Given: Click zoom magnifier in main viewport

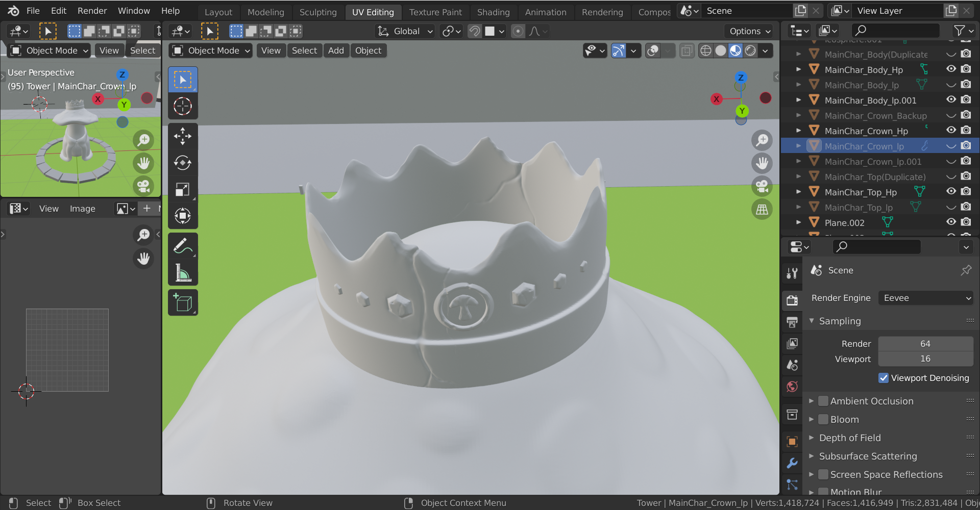Looking at the screenshot, I should (x=762, y=140).
